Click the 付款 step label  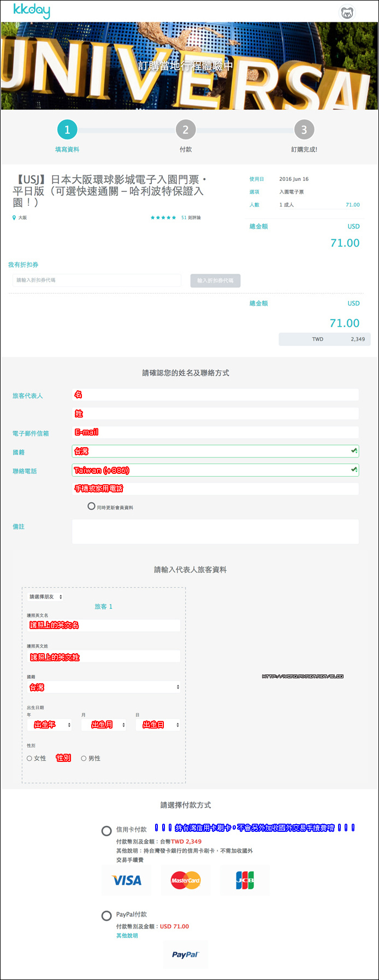click(186, 149)
